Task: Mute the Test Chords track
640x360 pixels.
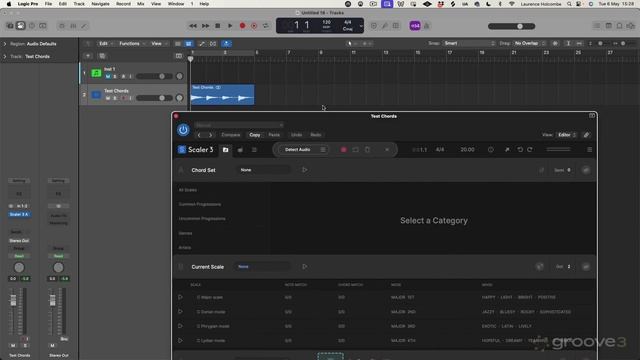Action: click(108, 98)
